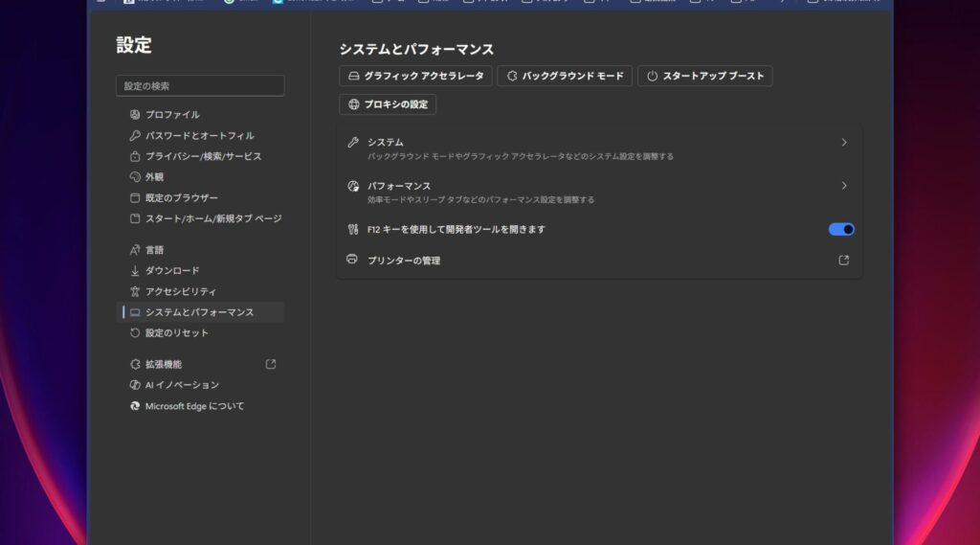Expand the パフォーマンス settings chevron

(843, 186)
